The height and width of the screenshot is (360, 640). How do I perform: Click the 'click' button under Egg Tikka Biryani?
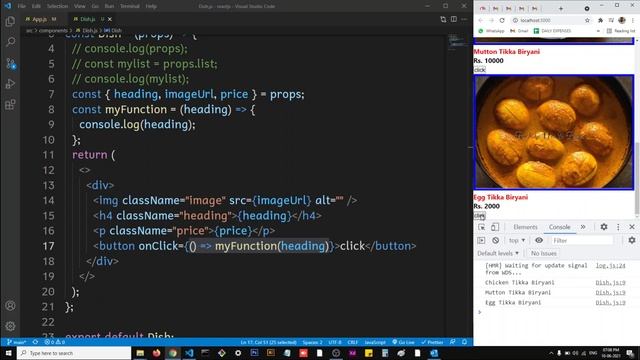[480, 215]
